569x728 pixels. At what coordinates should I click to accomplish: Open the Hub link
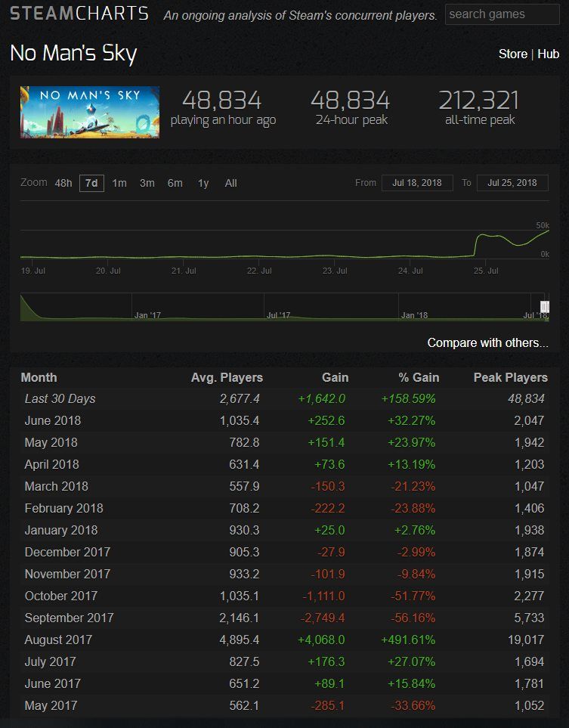pyautogui.click(x=548, y=54)
